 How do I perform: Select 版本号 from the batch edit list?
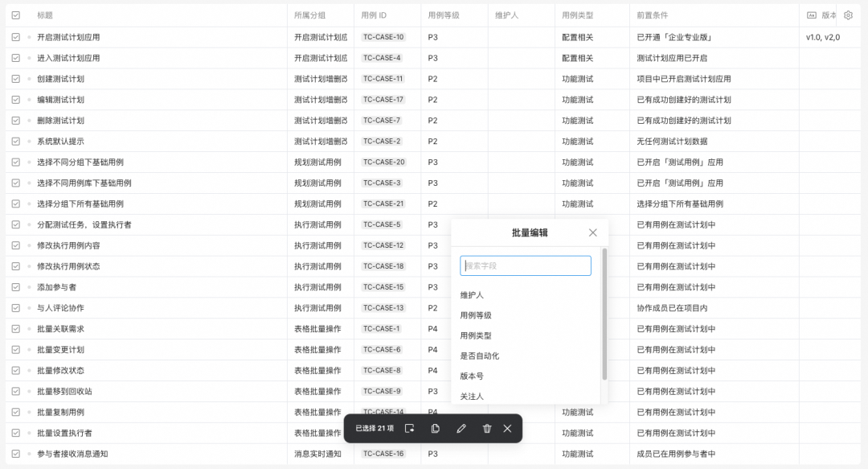click(x=472, y=376)
